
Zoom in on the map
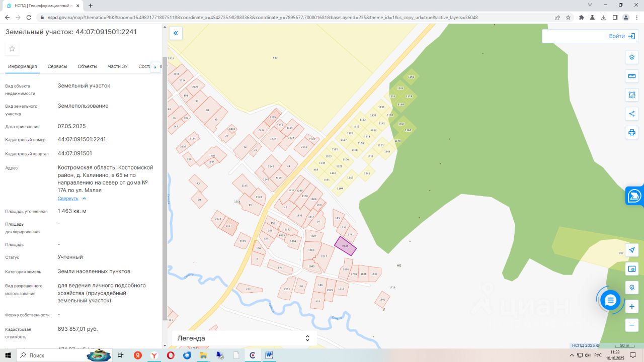632,306
